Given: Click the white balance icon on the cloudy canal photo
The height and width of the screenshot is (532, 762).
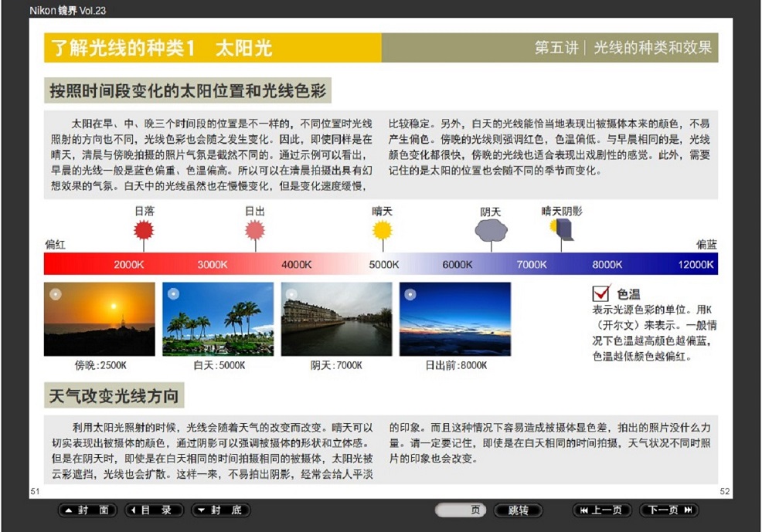Looking at the screenshot, I should [292, 293].
